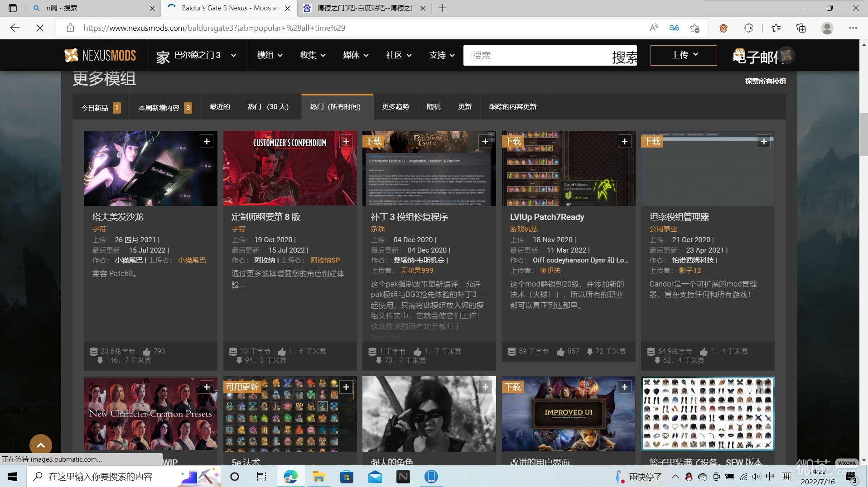868x487 pixels.
Task: Open the favorites list icon
Action: (x=776, y=28)
